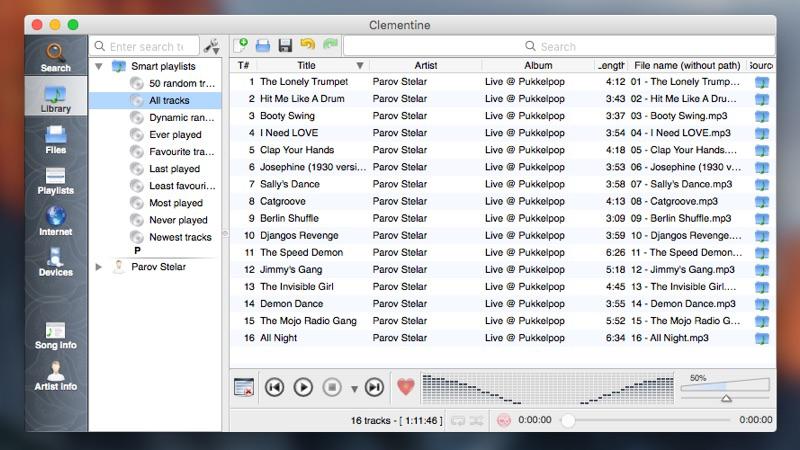Load a playlist from file
This screenshot has height=450, width=800.
(x=263, y=45)
